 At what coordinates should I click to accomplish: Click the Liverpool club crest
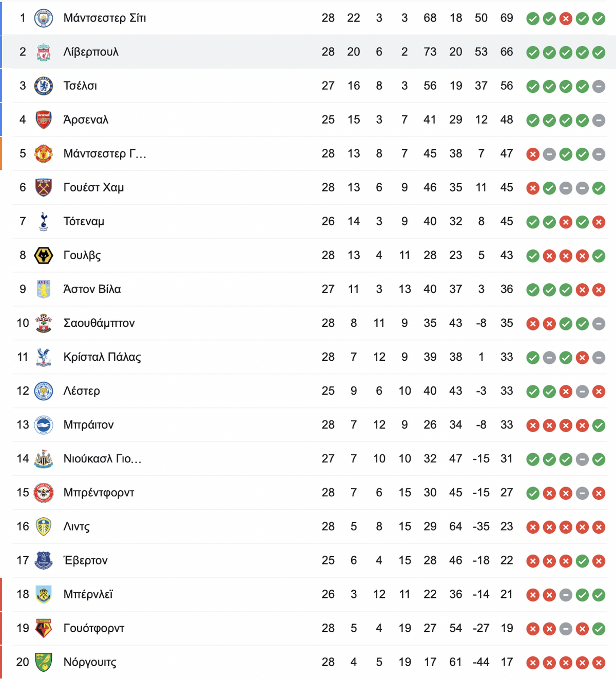[44, 52]
